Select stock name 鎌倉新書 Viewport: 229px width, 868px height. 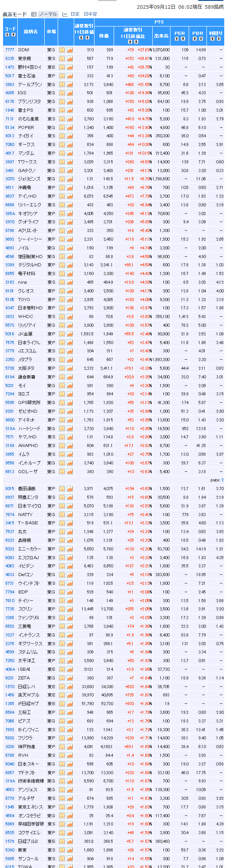27,377
